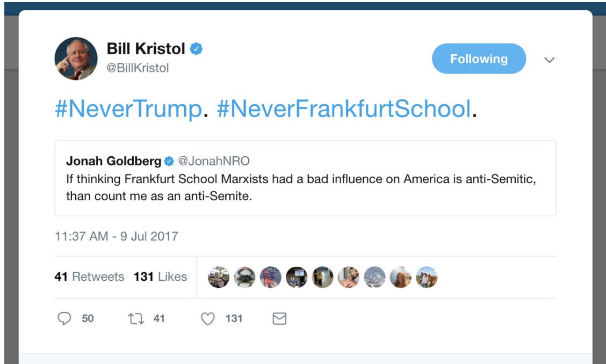The width and height of the screenshot is (606, 364).
Task: Click the horse avatar among likers
Action: (x=427, y=277)
